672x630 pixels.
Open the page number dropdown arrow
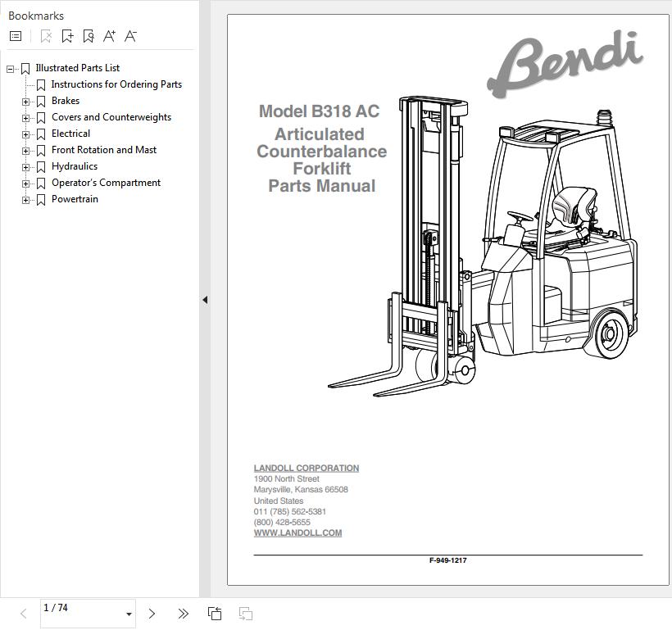129,614
